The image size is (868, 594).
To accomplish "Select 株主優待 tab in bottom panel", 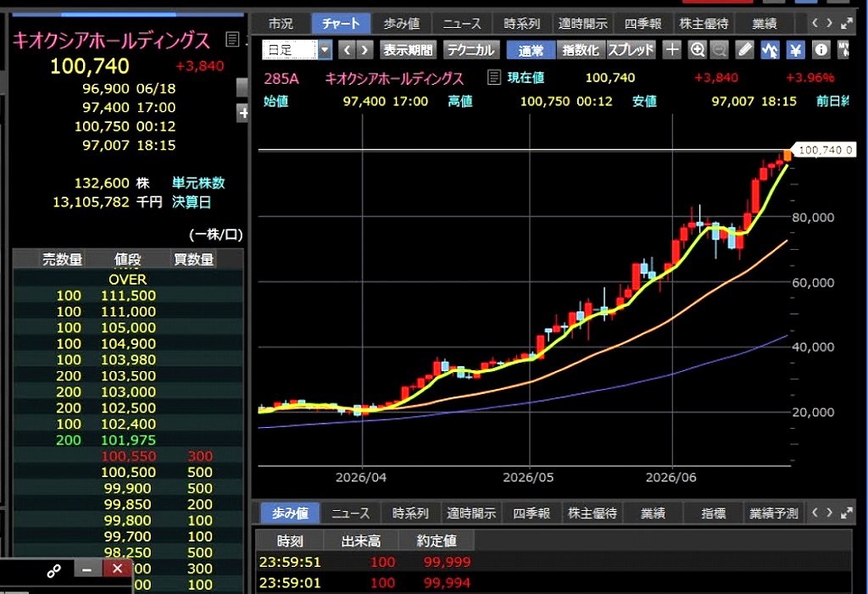I will point(593,514).
